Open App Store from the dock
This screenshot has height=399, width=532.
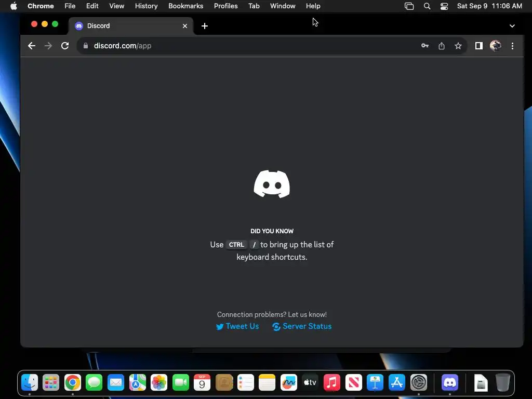coord(396,383)
